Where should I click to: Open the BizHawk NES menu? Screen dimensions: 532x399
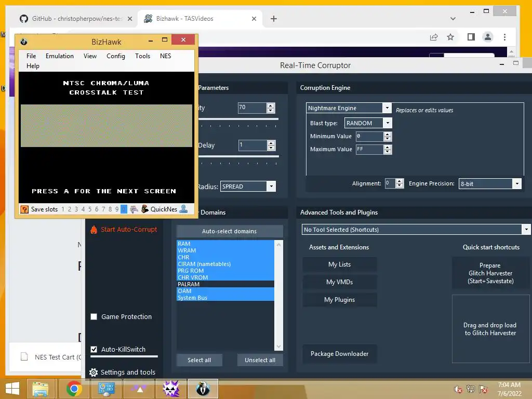tap(166, 56)
